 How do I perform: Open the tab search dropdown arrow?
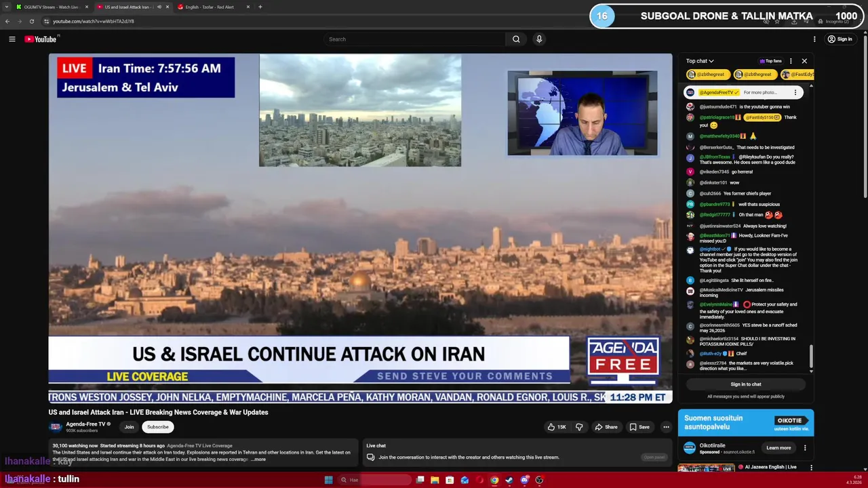click(x=7, y=7)
